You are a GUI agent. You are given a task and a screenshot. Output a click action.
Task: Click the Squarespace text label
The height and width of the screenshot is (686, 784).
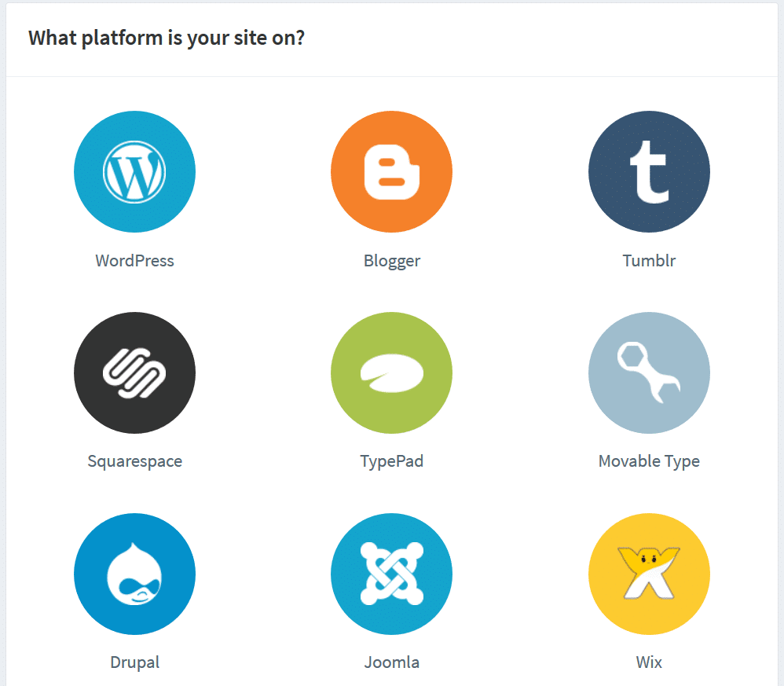[x=134, y=461]
